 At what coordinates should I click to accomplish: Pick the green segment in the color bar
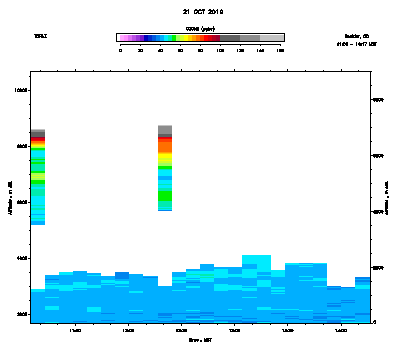[x=174, y=38]
